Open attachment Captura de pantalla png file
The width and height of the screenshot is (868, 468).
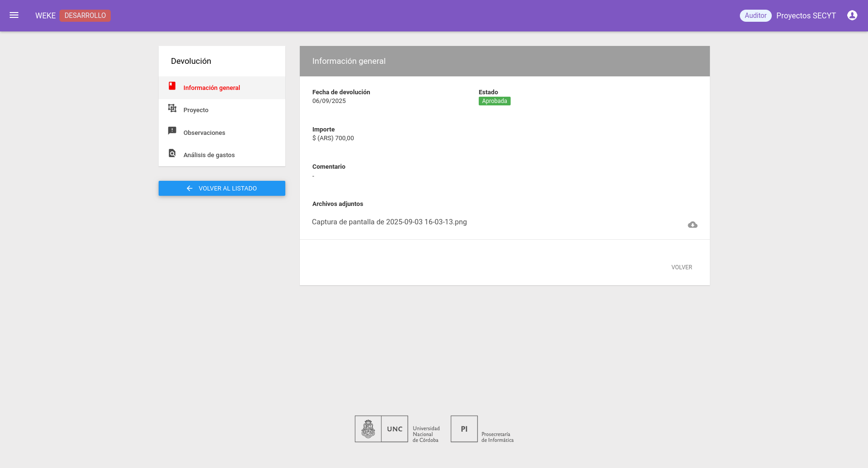[389, 222]
